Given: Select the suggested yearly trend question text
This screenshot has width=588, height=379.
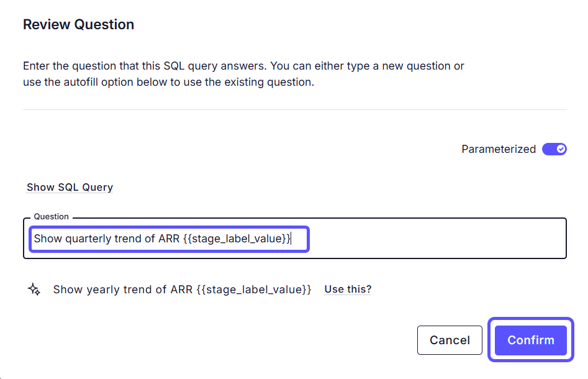Looking at the screenshot, I should pyautogui.click(x=182, y=289).
